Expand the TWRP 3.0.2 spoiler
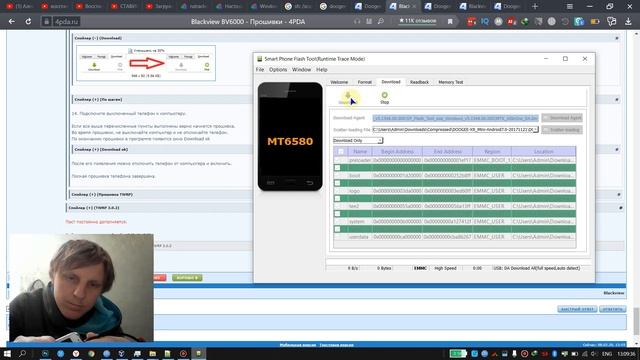The image size is (640, 360). (94, 208)
